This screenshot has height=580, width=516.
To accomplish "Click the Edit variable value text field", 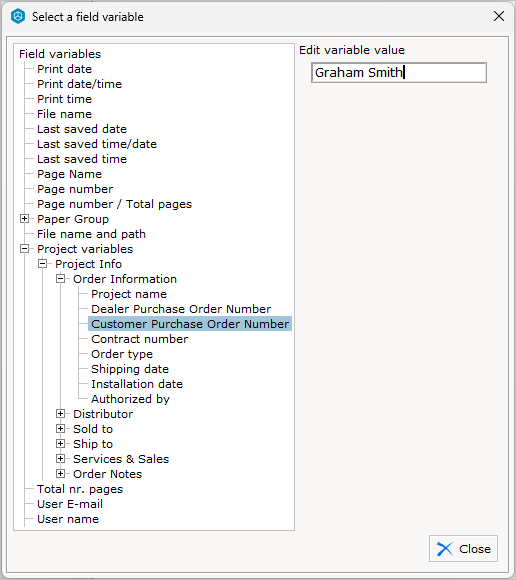I will click(399, 72).
